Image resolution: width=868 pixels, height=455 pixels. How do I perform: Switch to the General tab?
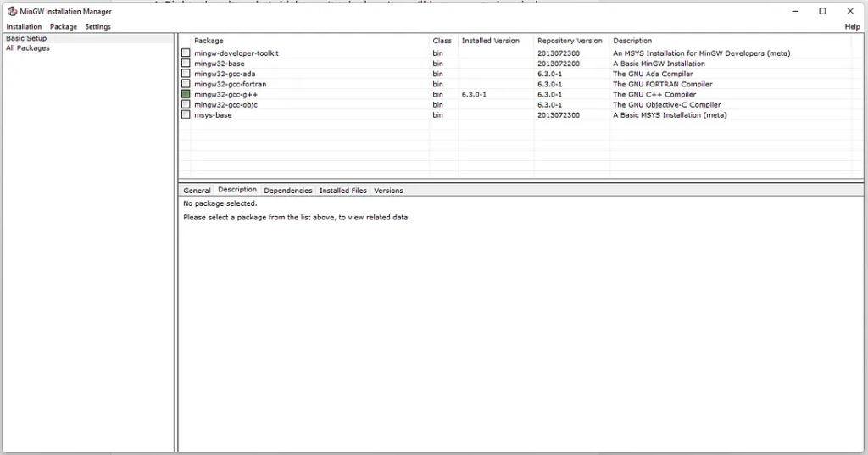pyautogui.click(x=197, y=191)
